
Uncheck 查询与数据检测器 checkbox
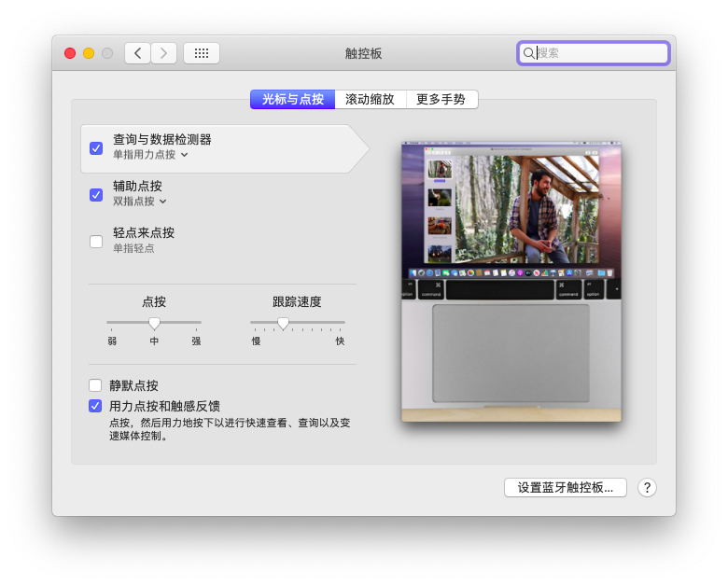point(96,148)
